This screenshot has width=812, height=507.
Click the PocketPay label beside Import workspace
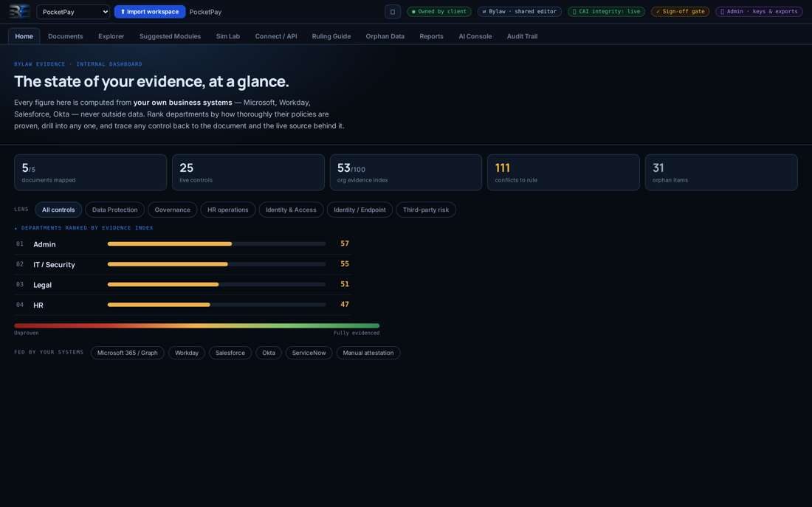click(x=205, y=12)
